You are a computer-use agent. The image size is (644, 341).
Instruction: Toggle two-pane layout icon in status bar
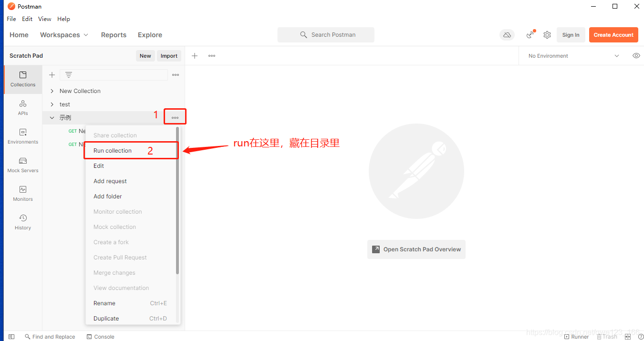point(628,337)
